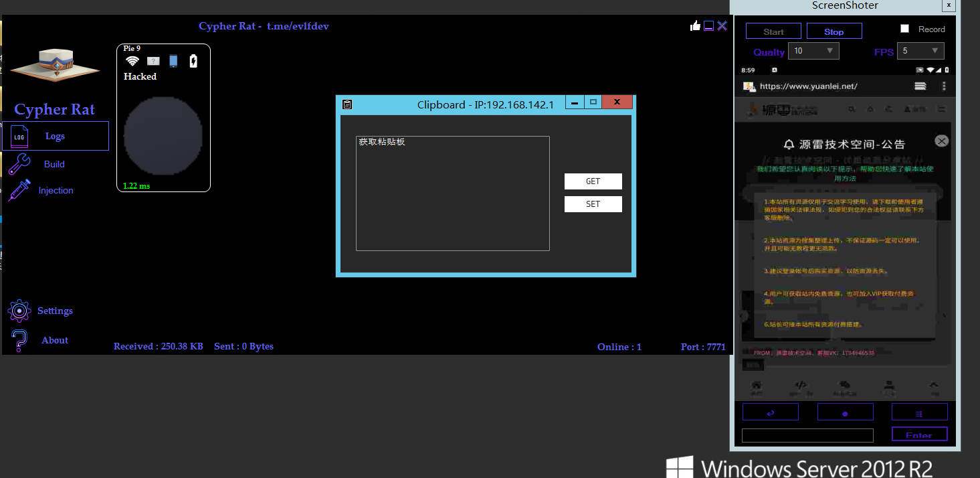Image resolution: width=980 pixels, height=478 pixels.
Task: Click the 'Cypher Rat - t.me/evlfdev' title text
Action: point(264,26)
